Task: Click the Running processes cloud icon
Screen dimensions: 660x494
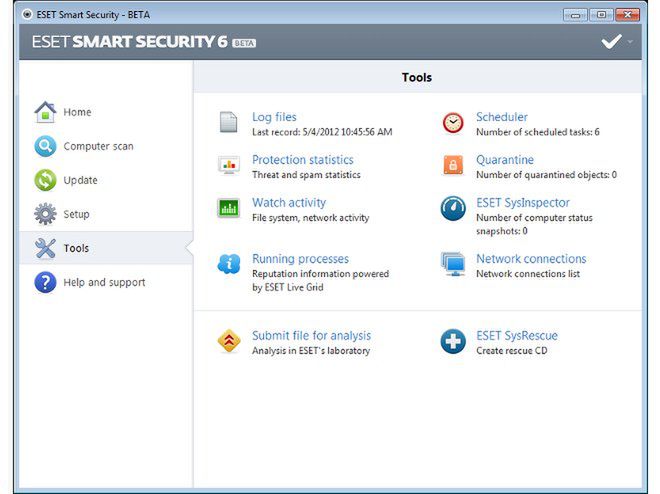Action: 229,264
